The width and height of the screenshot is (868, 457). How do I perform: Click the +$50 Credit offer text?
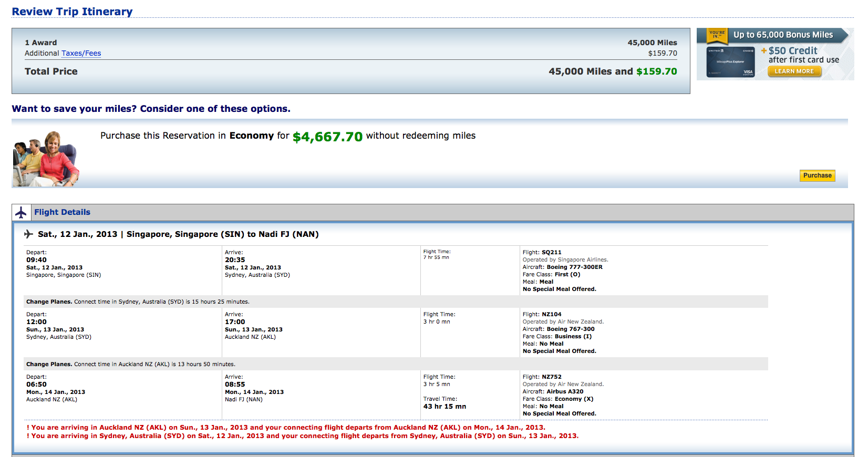pos(792,50)
